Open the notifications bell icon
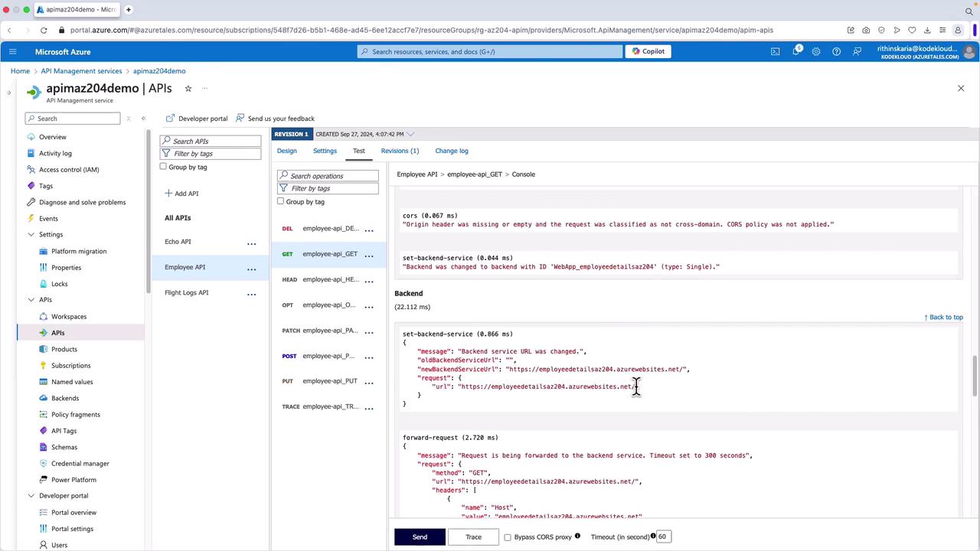The height and width of the screenshot is (551, 980). tap(795, 51)
